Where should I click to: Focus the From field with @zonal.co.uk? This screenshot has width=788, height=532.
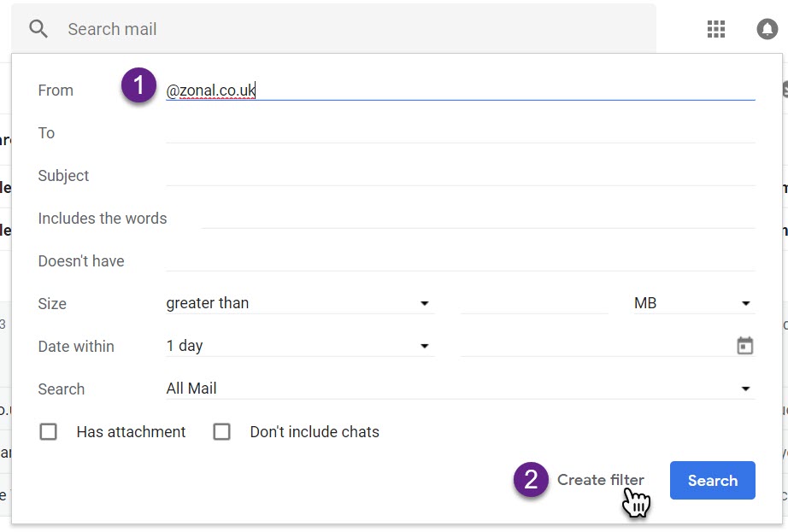click(461, 91)
